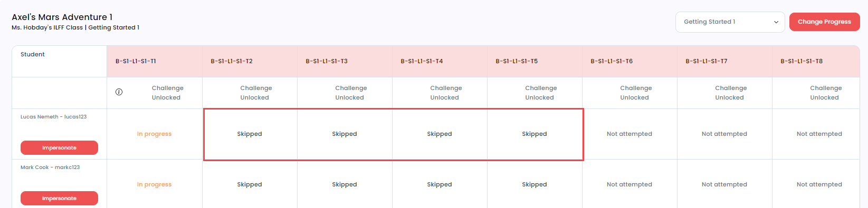
Task: Click the Student column header
Action: tap(33, 54)
